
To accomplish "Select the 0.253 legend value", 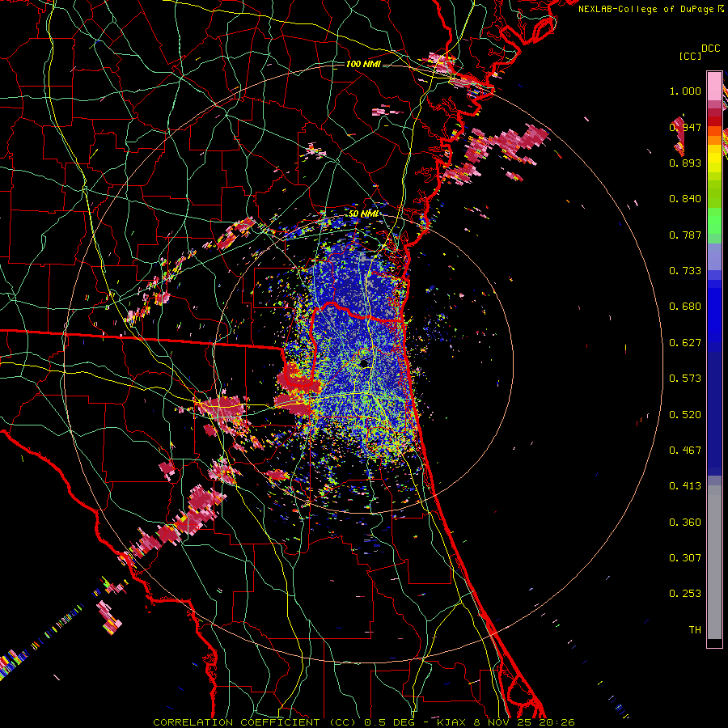I will tap(685, 594).
